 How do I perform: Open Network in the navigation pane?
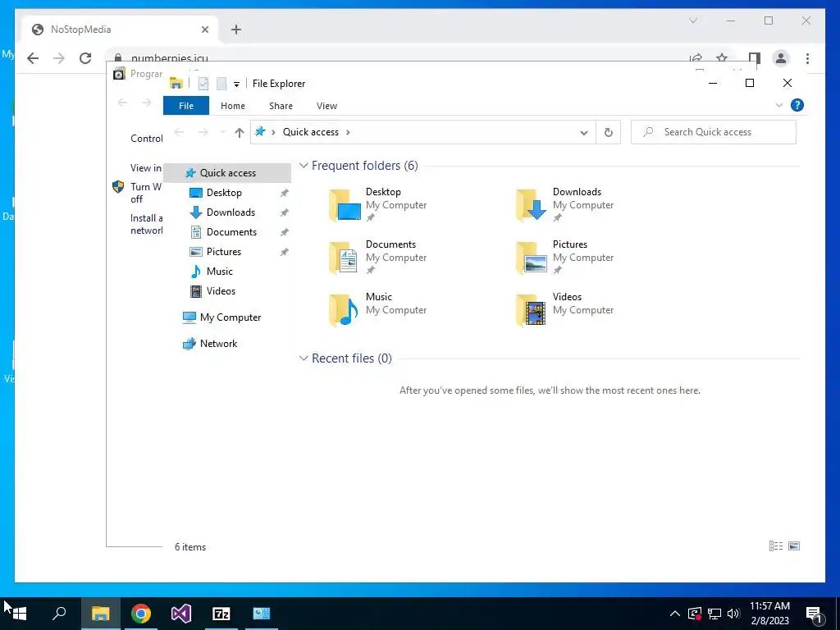[218, 344]
